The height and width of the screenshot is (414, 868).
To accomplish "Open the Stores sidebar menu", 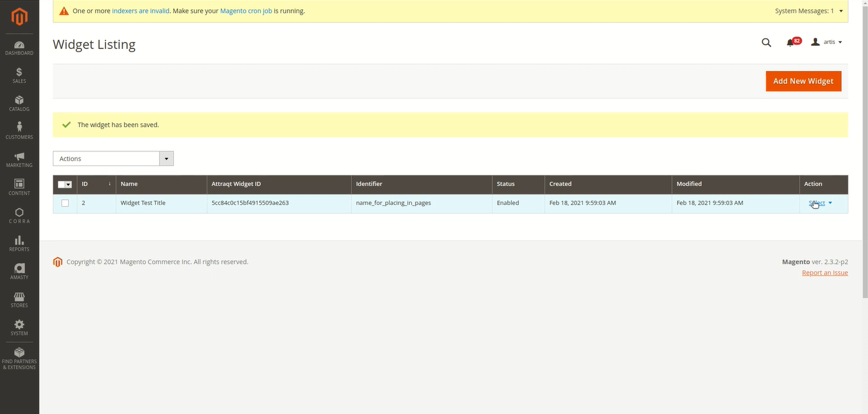I will pyautogui.click(x=18, y=298).
